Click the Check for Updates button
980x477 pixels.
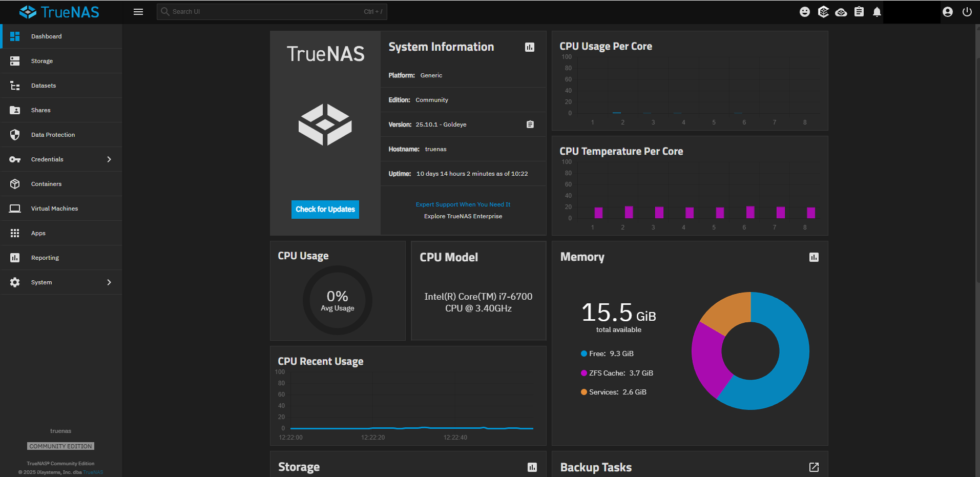point(325,209)
